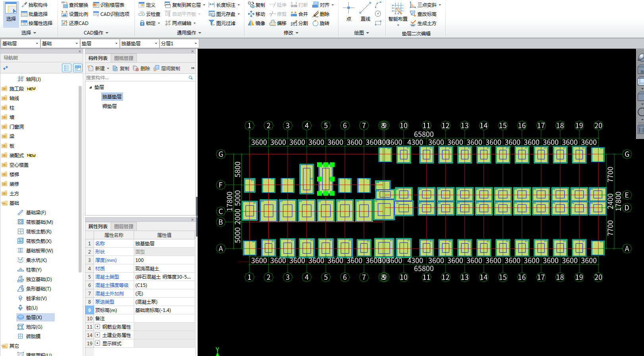644x356 pixels.
Task: Expand 钢筋业务属性 property group
Action: [97, 327]
